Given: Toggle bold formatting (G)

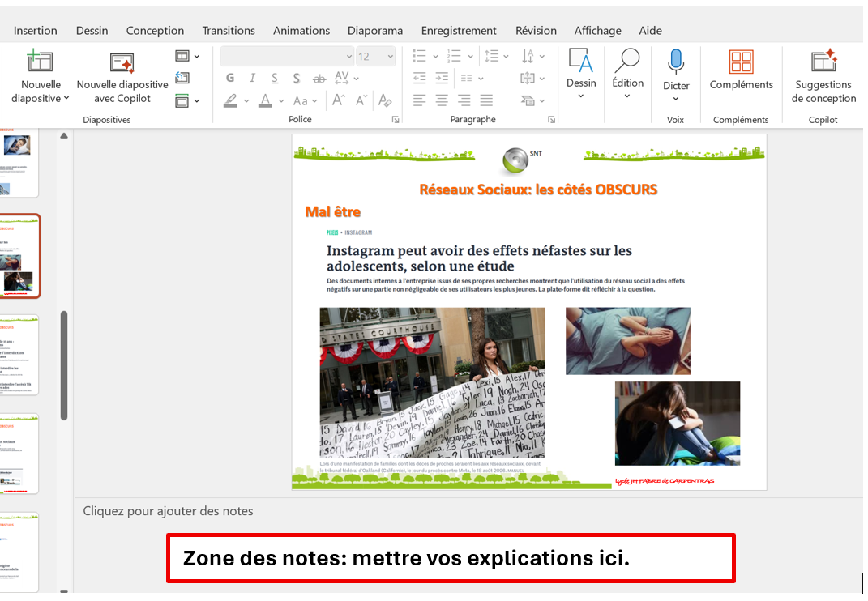Looking at the screenshot, I should coord(230,78).
